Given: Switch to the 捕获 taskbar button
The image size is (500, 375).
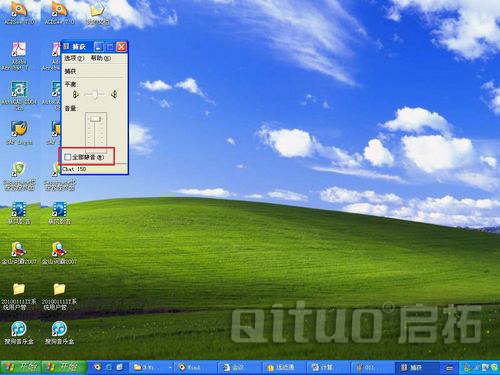Looking at the screenshot, I should pos(418,367).
